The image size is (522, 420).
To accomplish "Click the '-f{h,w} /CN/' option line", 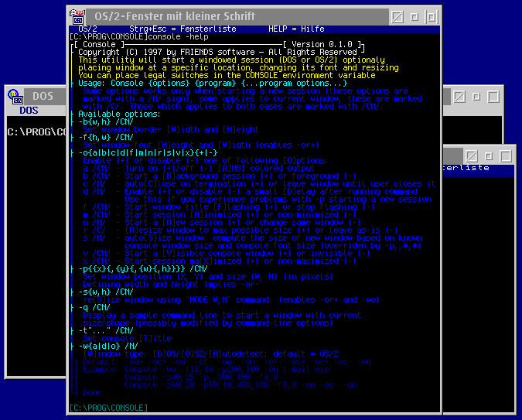I will 106,137.
